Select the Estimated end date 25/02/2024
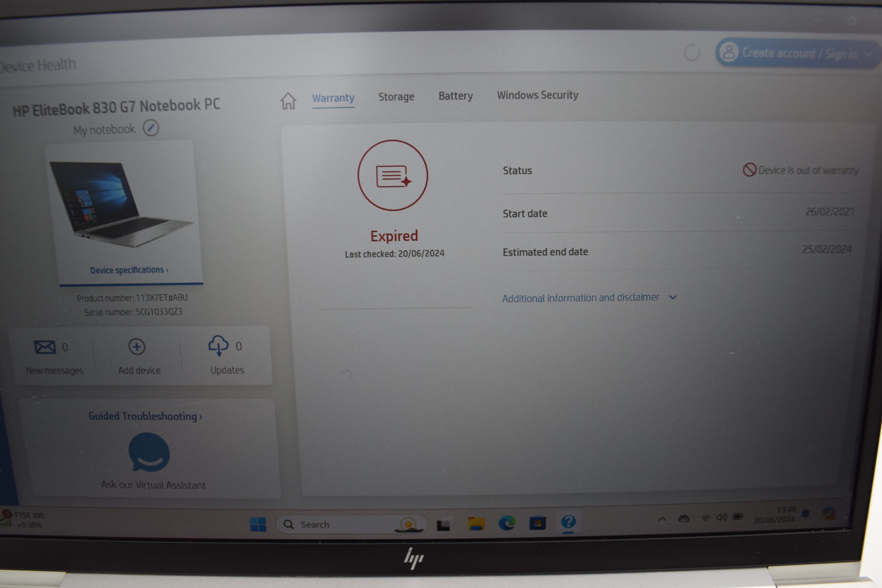 (827, 249)
